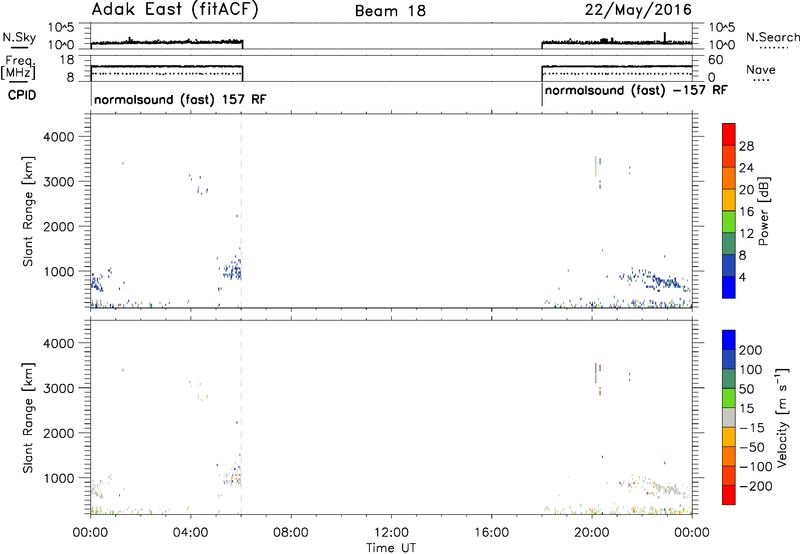Click the 'N.Search' legend label

click(772, 36)
